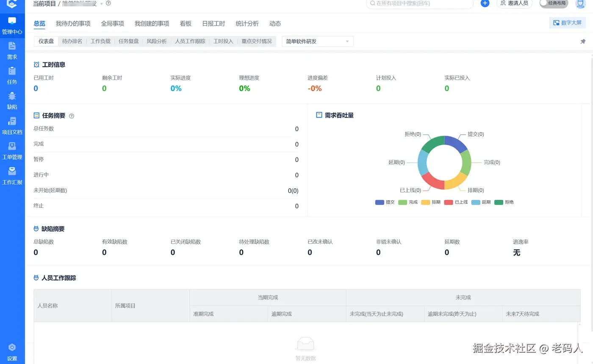
Task: Open 工单管理 in the sidebar
Action: (x=12, y=151)
